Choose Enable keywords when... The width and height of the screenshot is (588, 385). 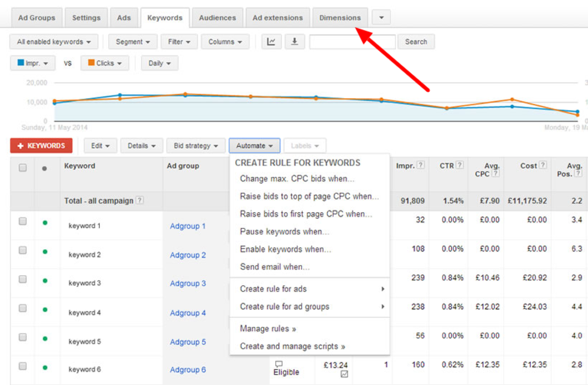pos(309,249)
